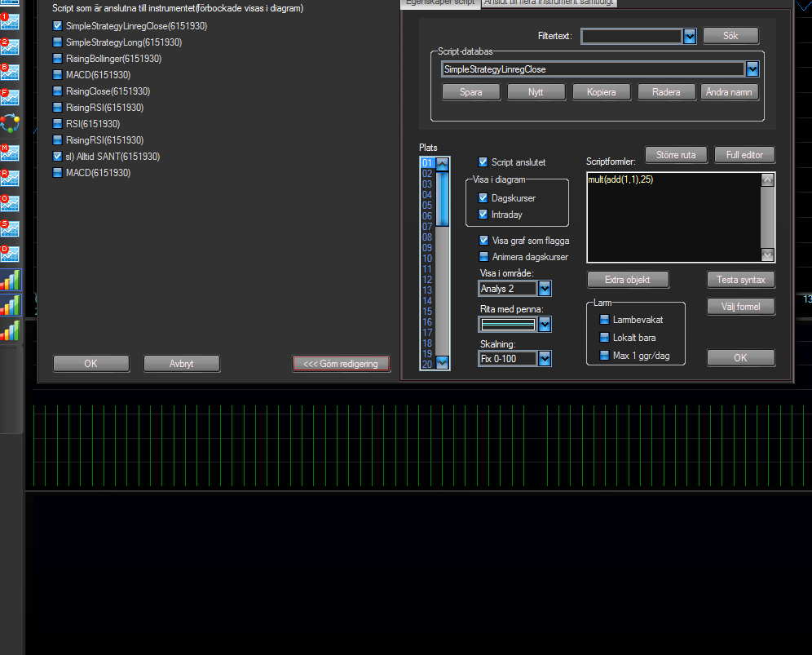This screenshot has width=812, height=655.
Task: Toggle 'Visa graf som flagga' checkbox
Action: [x=484, y=241]
